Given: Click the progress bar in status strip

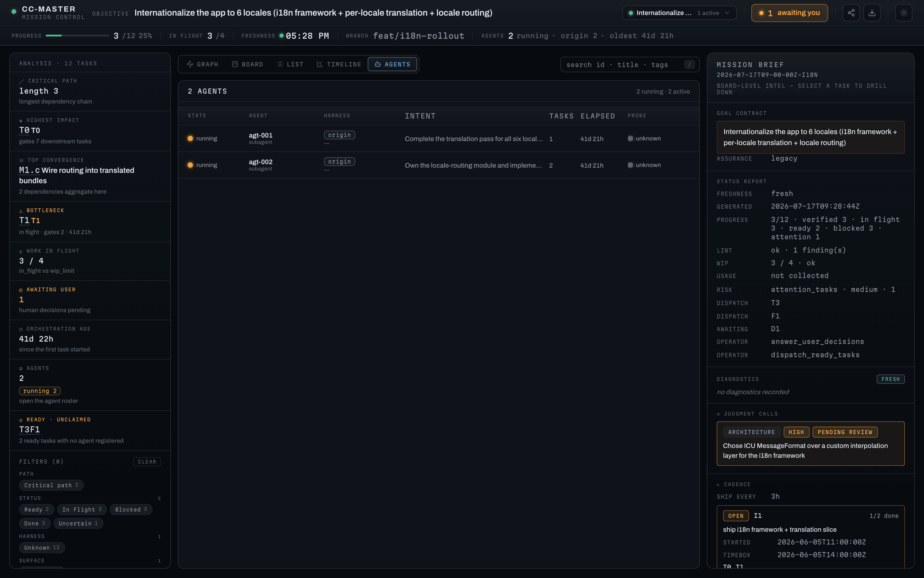Looking at the screenshot, I should tap(77, 36).
